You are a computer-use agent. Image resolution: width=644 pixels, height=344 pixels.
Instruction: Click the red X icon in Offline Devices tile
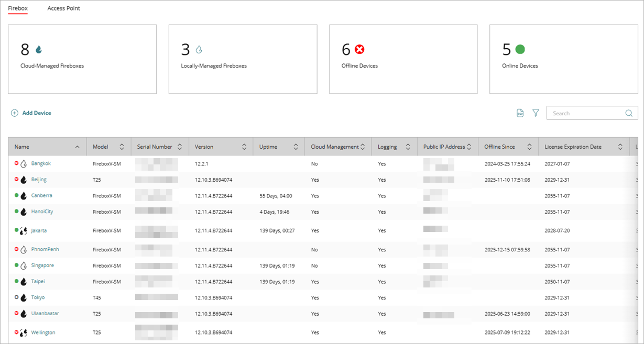pyautogui.click(x=359, y=49)
